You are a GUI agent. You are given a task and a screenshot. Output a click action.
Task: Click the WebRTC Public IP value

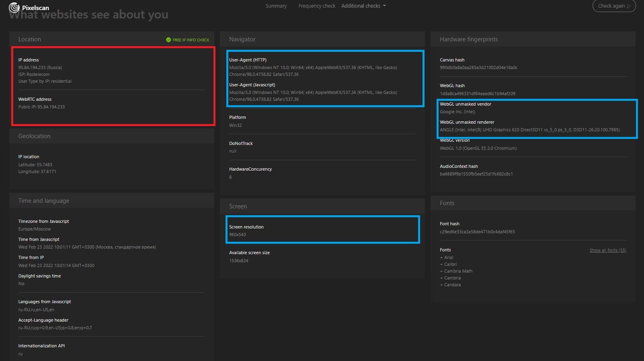(x=41, y=107)
